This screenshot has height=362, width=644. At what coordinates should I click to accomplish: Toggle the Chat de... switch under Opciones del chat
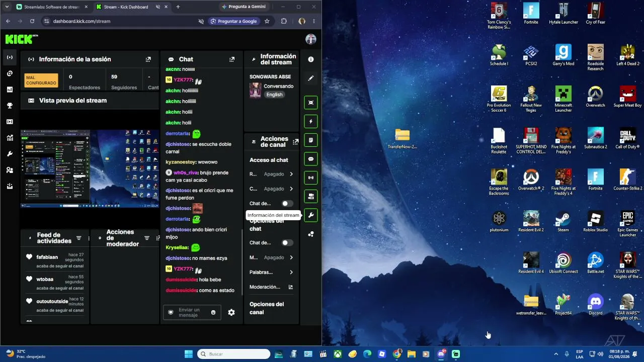pos(287,243)
